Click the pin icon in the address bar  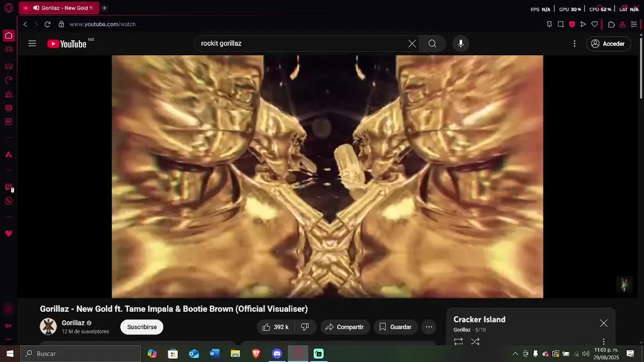(x=549, y=24)
